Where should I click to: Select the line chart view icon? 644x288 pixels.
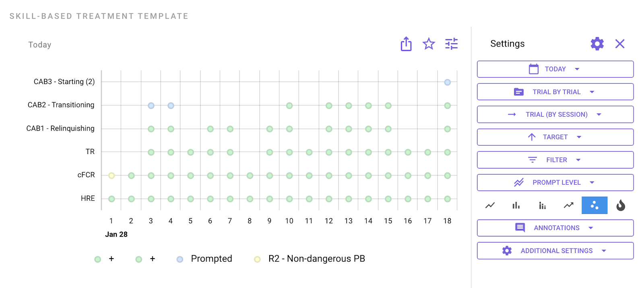coord(490,206)
